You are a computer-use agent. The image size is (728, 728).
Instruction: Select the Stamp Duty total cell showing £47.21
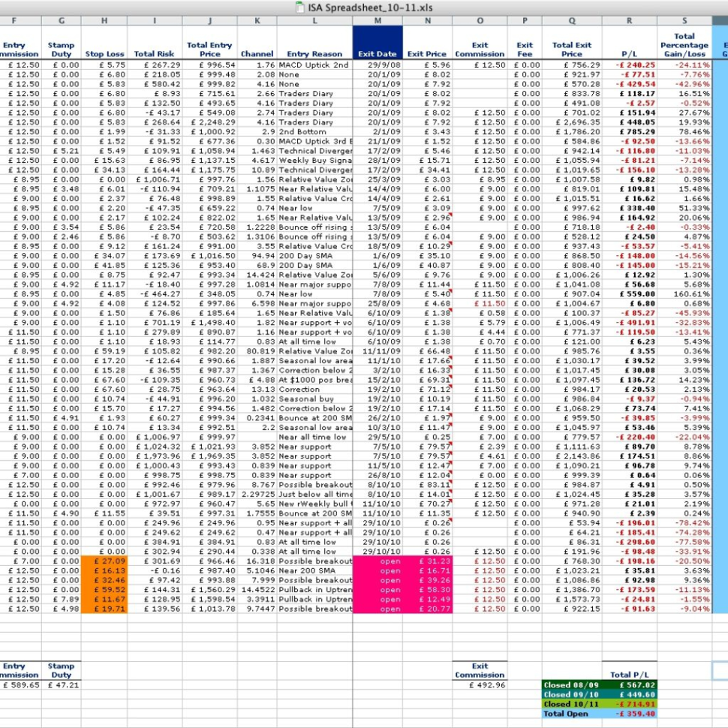coord(62,684)
